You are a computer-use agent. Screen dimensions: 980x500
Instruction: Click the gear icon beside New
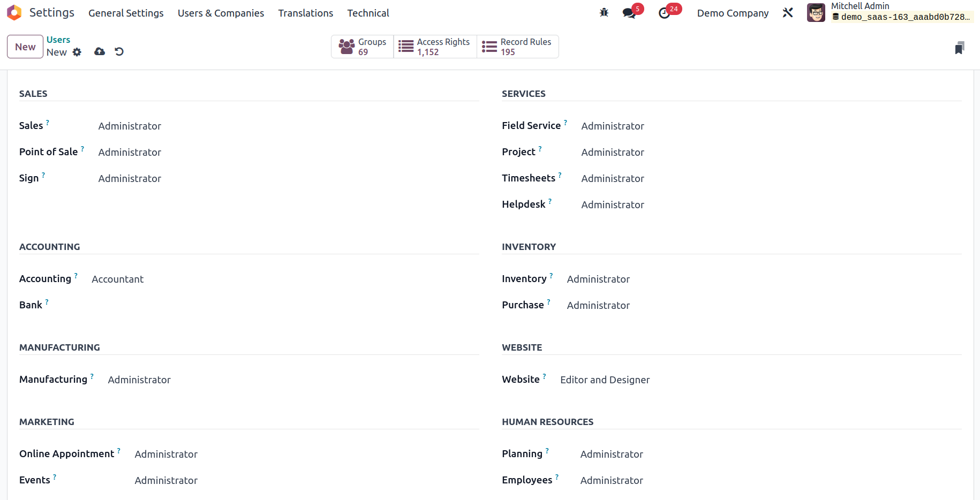click(x=77, y=52)
